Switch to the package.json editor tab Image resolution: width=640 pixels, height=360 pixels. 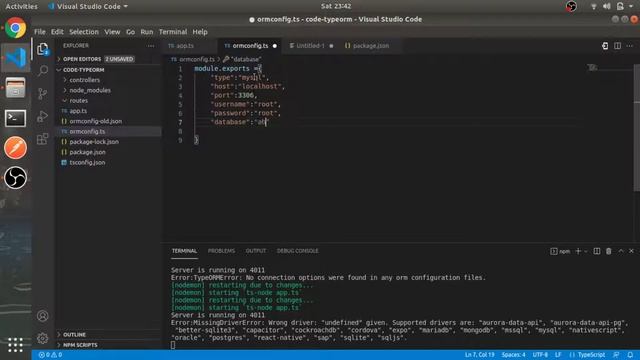371,46
